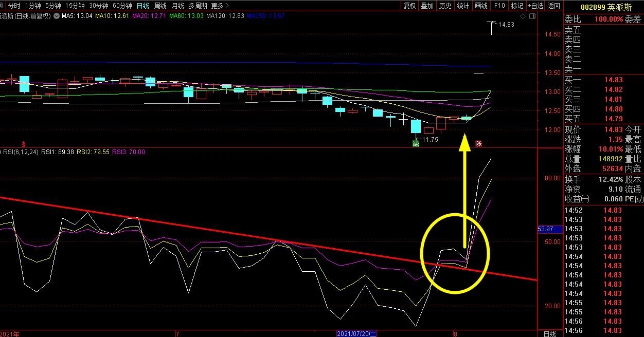The height and width of the screenshot is (337, 644).
Task: Switch to the 分时 intraday view
Action: [14, 6]
